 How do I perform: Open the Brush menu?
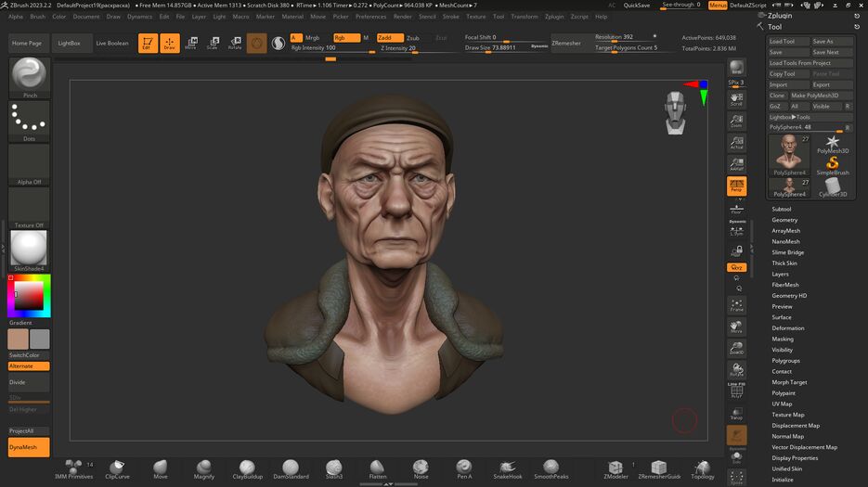38,17
